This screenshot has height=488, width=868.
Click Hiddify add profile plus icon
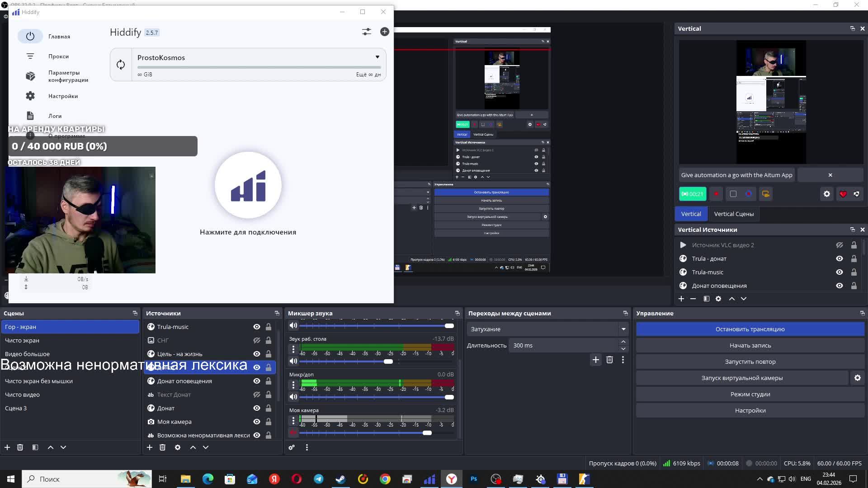pyautogui.click(x=384, y=32)
